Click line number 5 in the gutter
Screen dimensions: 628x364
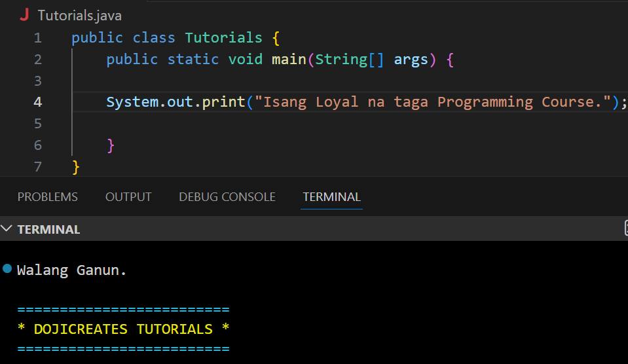(x=37, y=123)
